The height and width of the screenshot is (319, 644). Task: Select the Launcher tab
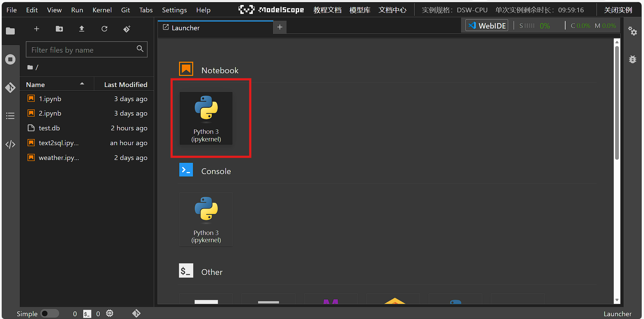tap(215, 28)
